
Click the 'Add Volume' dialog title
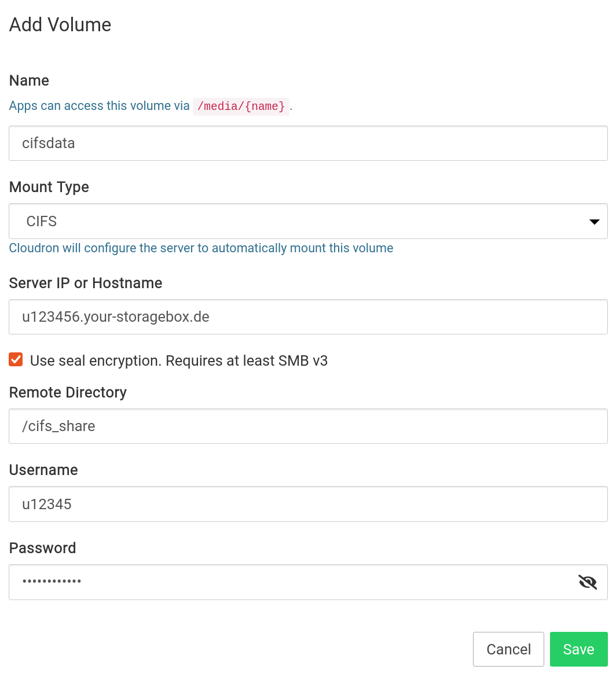(x=60, y=25)
